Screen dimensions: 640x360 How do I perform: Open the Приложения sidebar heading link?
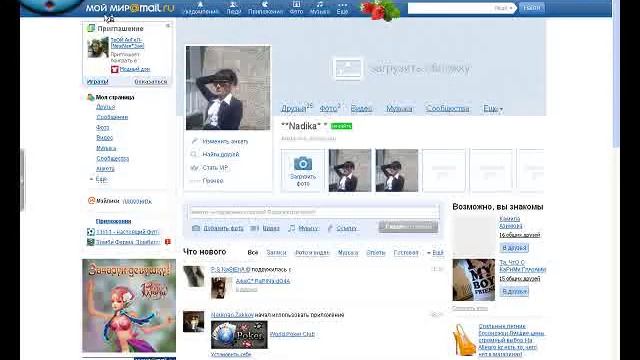pyautogui.click(x=113, y=221)
